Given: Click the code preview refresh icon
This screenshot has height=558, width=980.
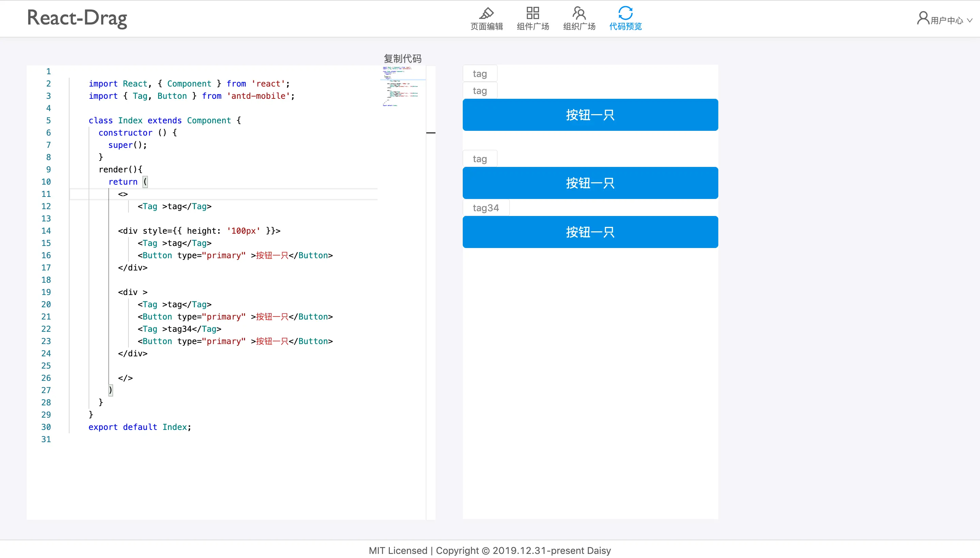Looking at the screenshot, I should (625, 13).
